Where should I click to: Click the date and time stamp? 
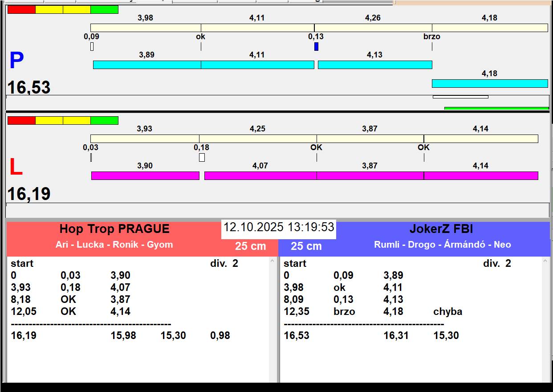279,227
